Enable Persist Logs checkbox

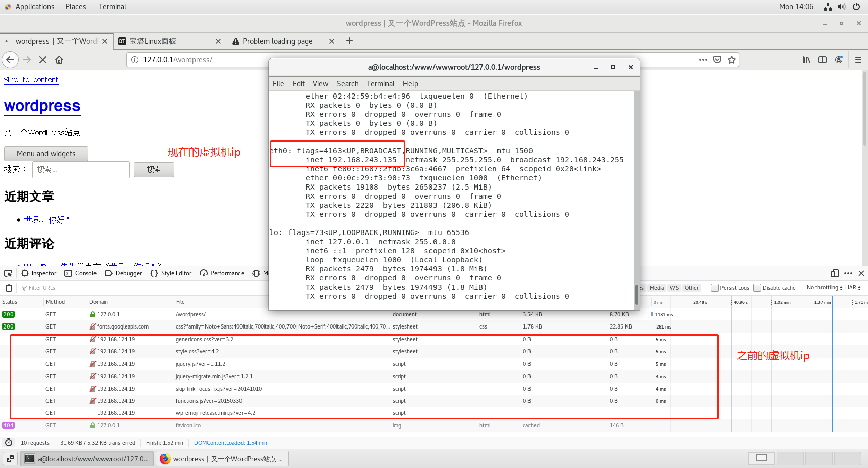click(x=715, y=288)
